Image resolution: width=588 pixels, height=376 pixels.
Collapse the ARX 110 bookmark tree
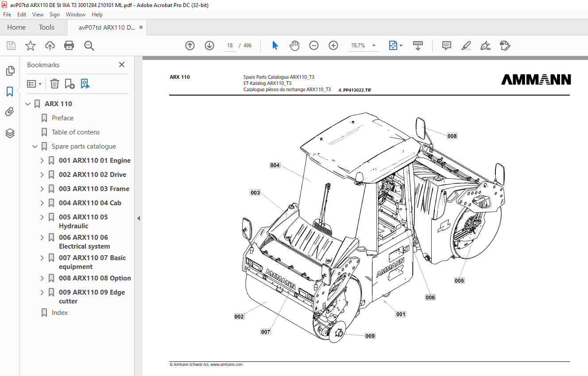pos(28,104)
